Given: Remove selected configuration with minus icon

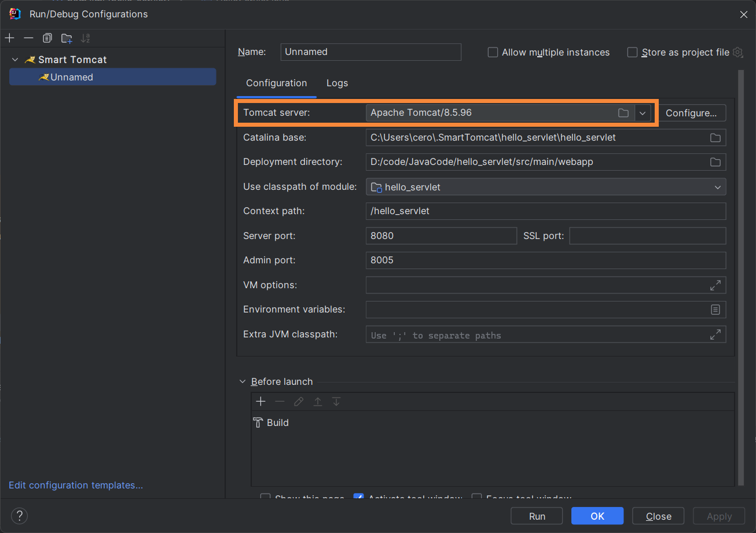Looking at the screenshot, I should tap(28, 38).
